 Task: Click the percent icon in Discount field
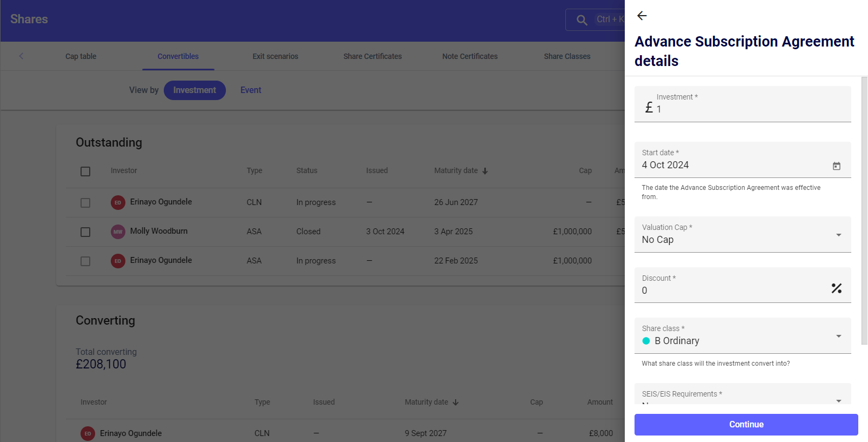tap(836, 288)
